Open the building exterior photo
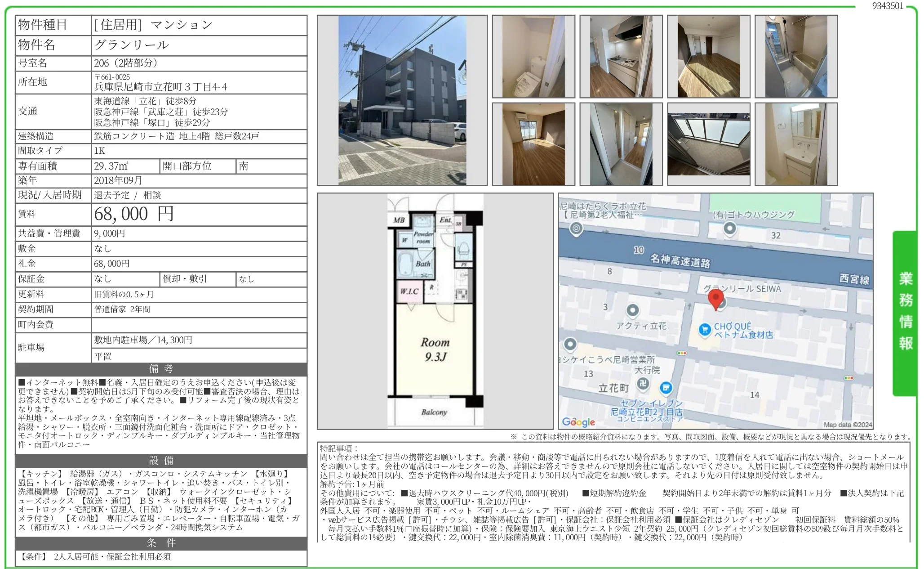The width and height of the screenshot is (924, 569). pyautogui.click(x=402, y=100)
